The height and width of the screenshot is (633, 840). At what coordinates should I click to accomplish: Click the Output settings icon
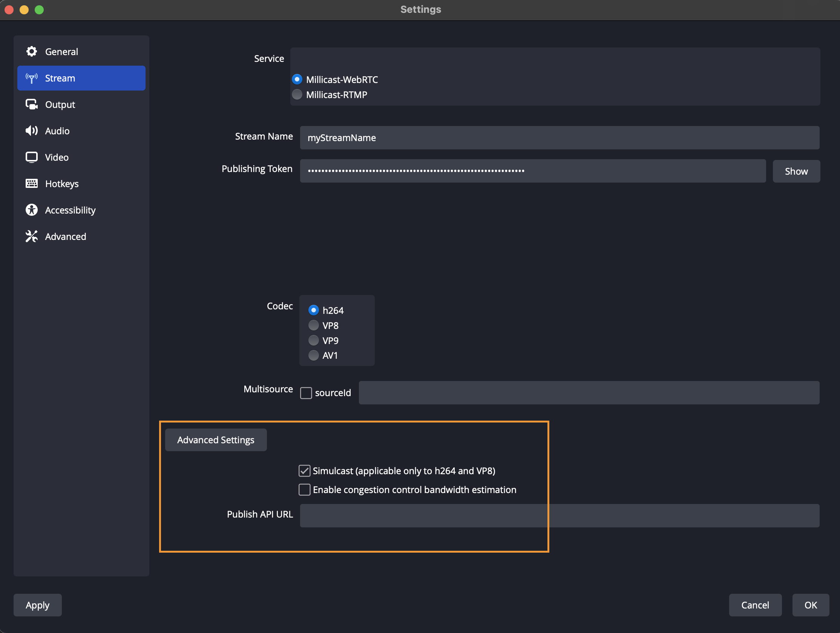(x=32, y=104)
